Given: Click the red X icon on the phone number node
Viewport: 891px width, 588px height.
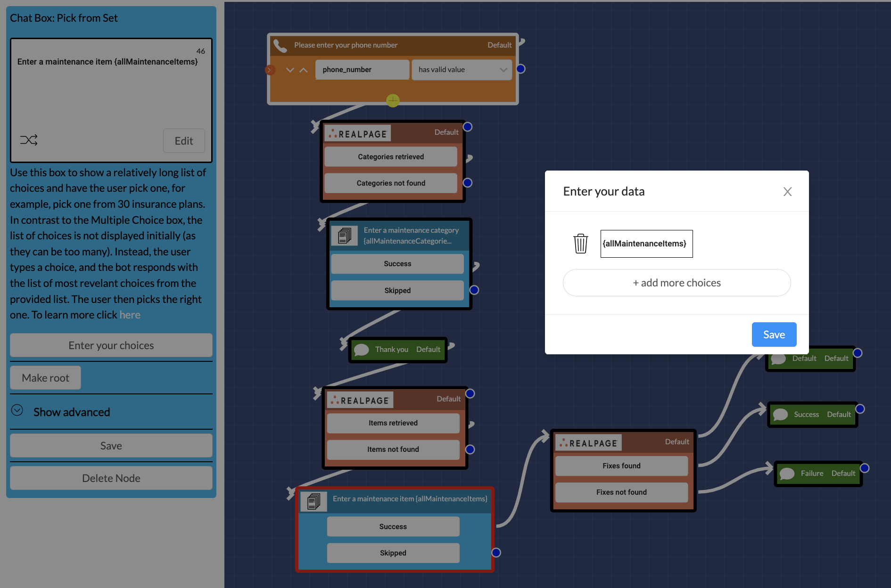Looking at the screenshot, I should pyautogui.click(x=270, y=70).
